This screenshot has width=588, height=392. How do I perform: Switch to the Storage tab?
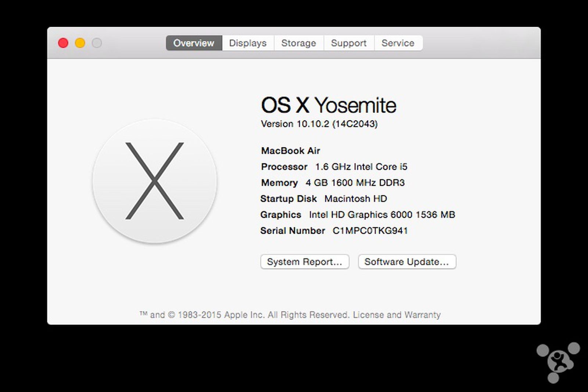tap(298, 43)
